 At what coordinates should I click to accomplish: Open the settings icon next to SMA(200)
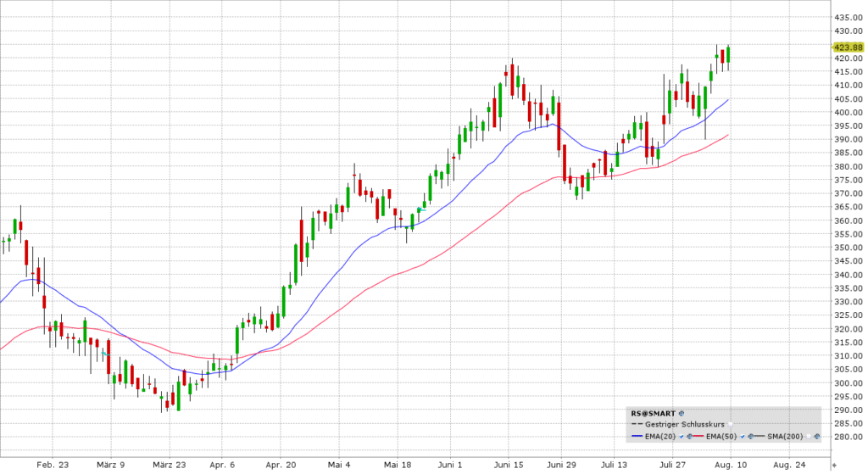[817, 437]
